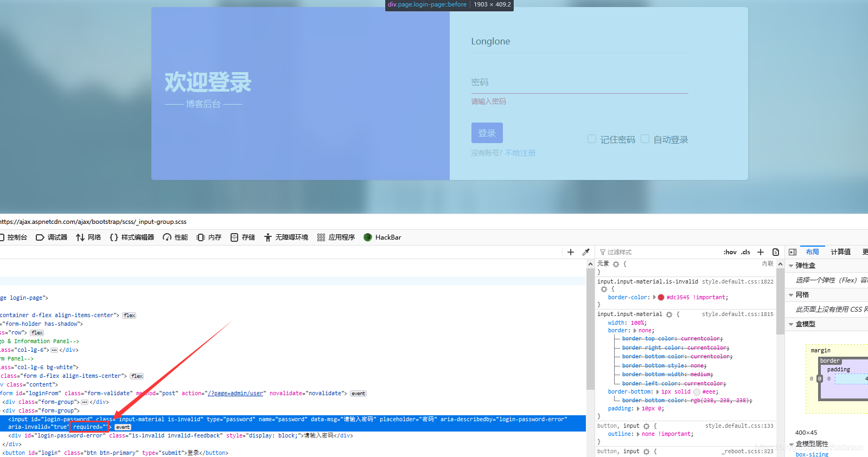Select the button id="login" markup node
The width and height of the screenshot is (868, 457).
coord(115,453)
